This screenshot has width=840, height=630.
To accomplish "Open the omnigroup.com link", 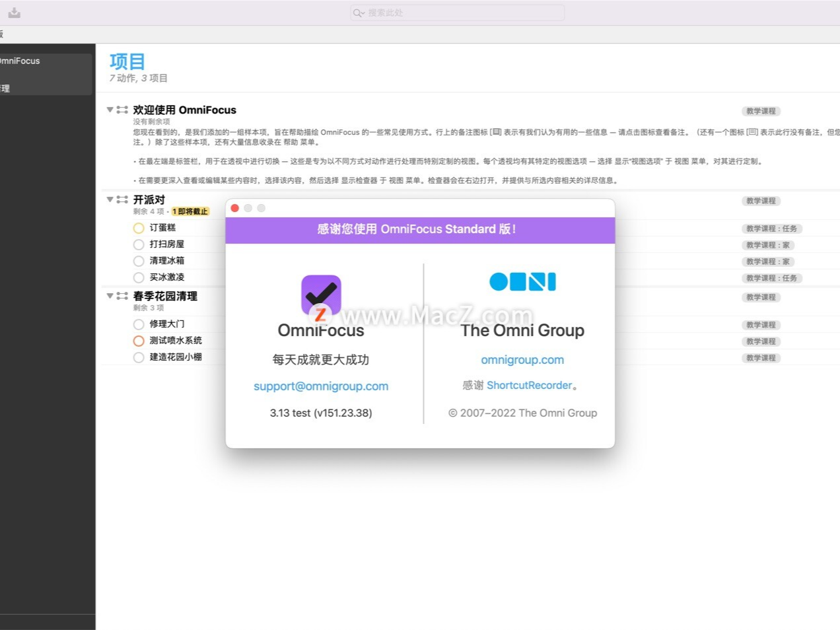I will tap(522, 359).
